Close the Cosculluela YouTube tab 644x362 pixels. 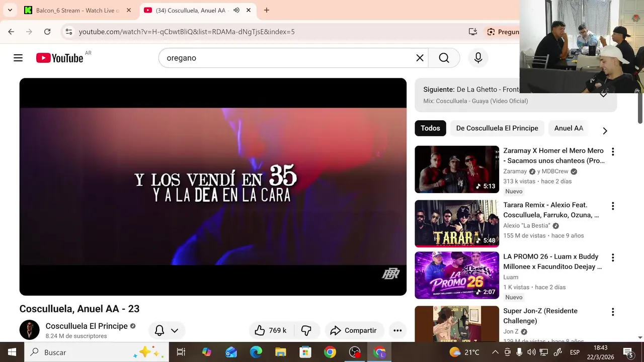pyautogui.click(x=248, y=10)
